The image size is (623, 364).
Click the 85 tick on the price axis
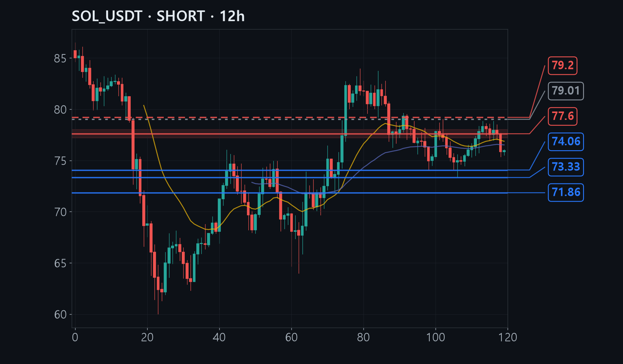pos(60,59)
